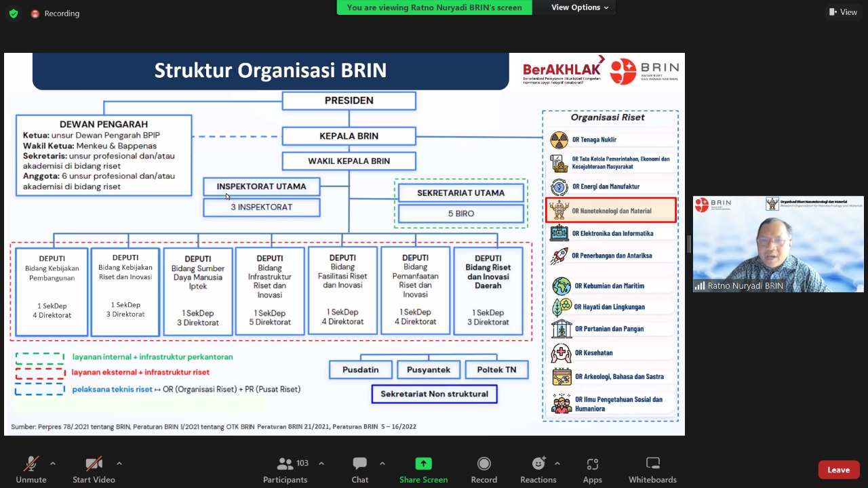
Task: Click the Recording indicator
Action: click(55, 14)
